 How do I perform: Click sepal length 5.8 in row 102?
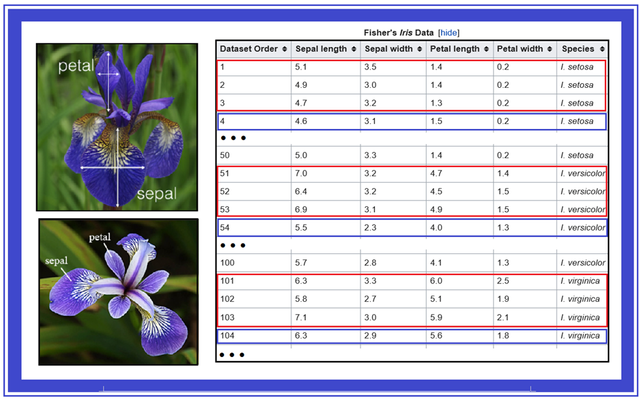pos(301,299)
